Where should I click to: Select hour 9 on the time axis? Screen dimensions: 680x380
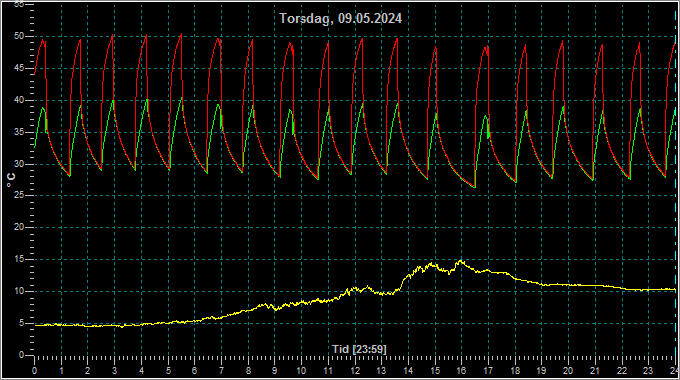tap(275, 371)
